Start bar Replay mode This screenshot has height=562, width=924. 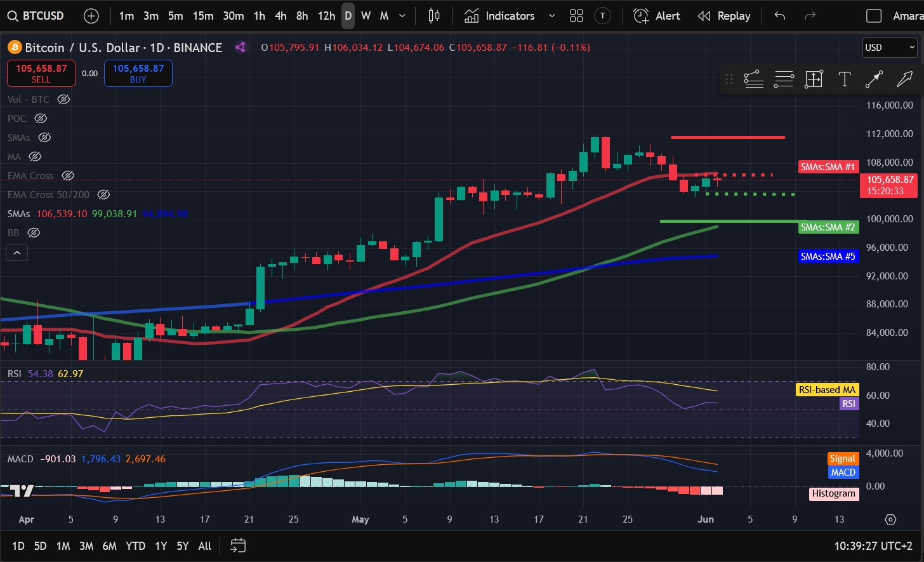coord(724,16)
